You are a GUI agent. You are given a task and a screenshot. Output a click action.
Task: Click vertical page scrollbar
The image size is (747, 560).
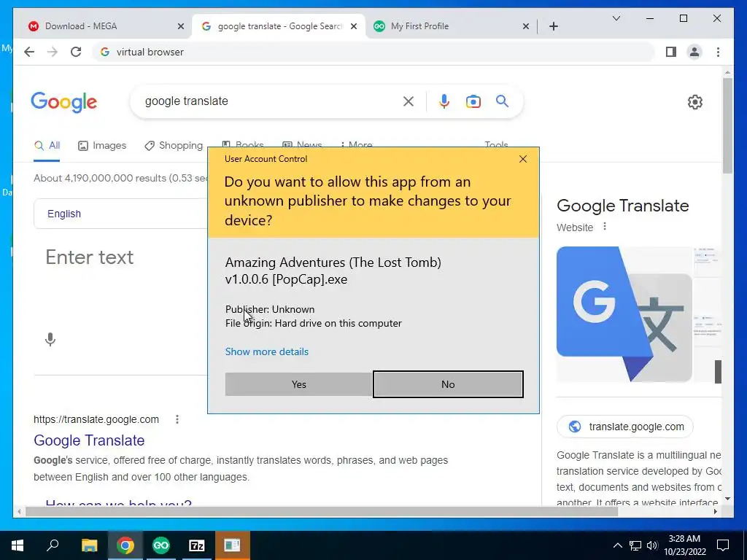point(727,125)
